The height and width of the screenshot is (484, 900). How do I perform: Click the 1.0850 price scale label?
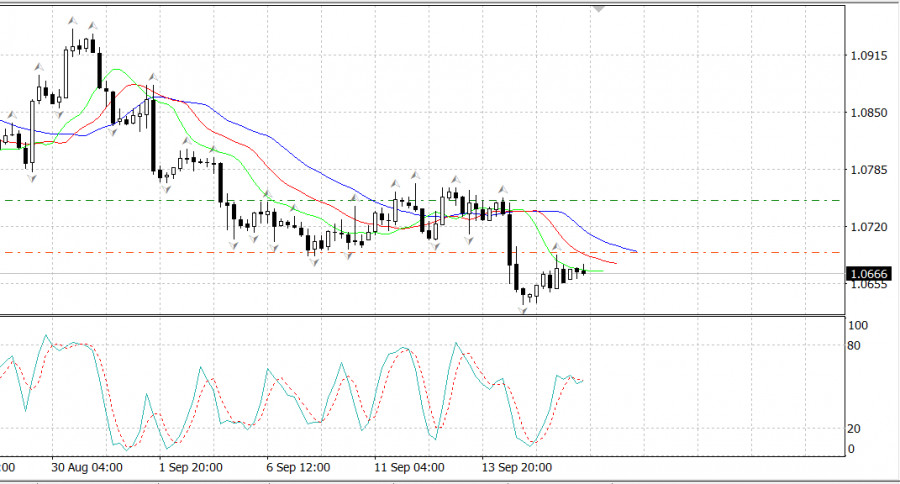[x=868, y=113]
